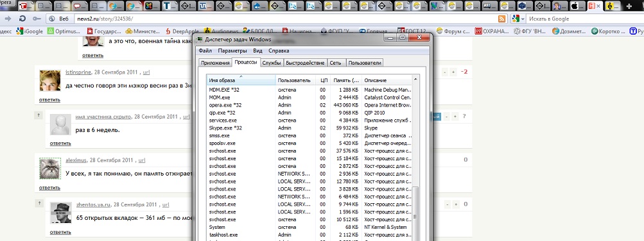Image resolution: width=644 pixels, height=241 pixels.
Task: Open the Министе... bookmark
Action: [143, 31]
